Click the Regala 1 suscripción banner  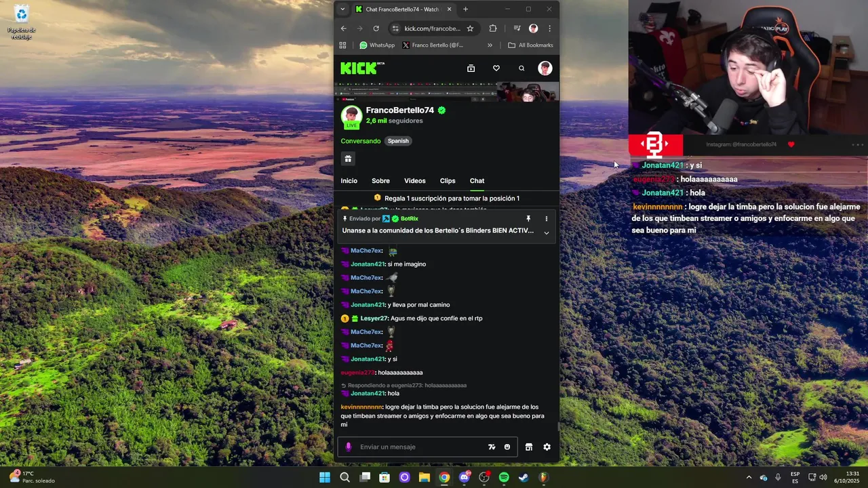[x=447, y=198]
